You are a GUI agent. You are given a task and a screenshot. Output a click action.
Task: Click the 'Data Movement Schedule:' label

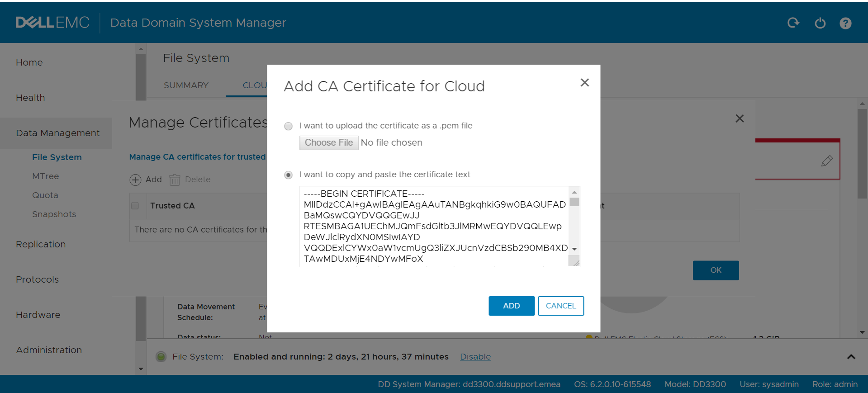[206, 313]
